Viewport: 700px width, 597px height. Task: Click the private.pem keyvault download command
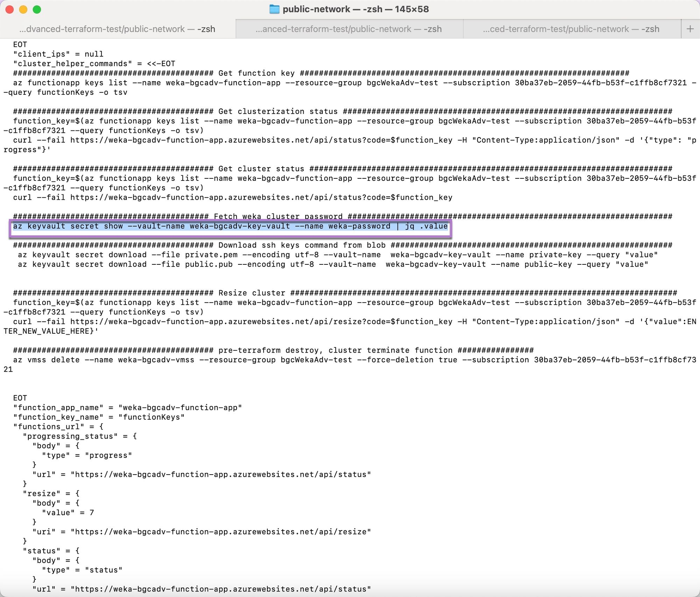coord(338,255)
